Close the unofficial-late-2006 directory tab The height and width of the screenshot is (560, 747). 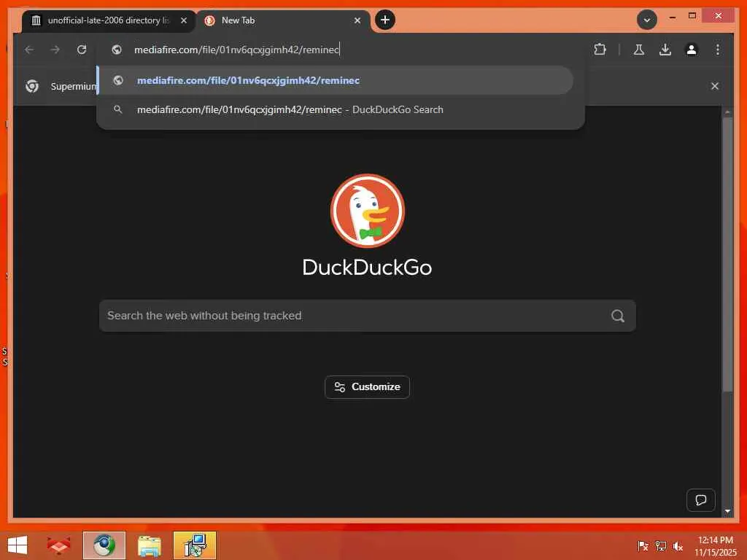click(x=183, y=20)
